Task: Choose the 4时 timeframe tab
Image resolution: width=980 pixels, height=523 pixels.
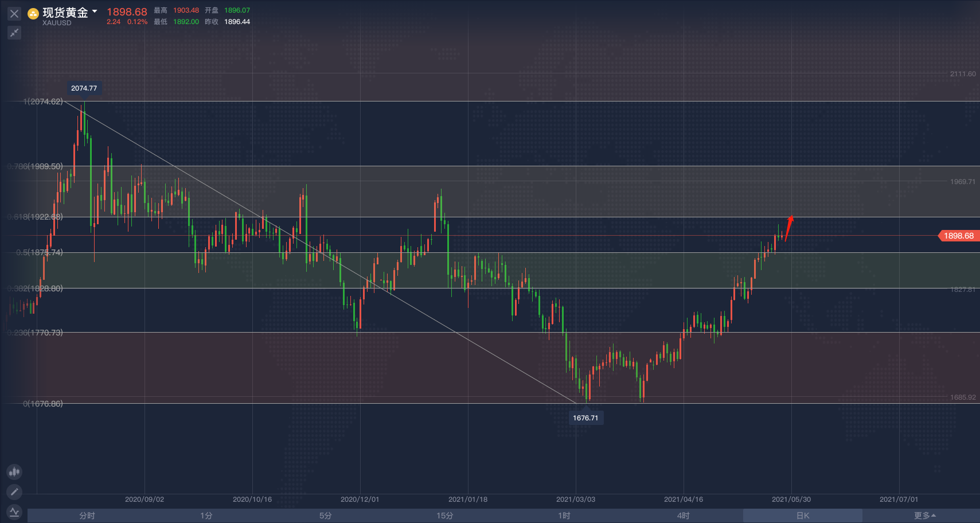Action: 684,516
